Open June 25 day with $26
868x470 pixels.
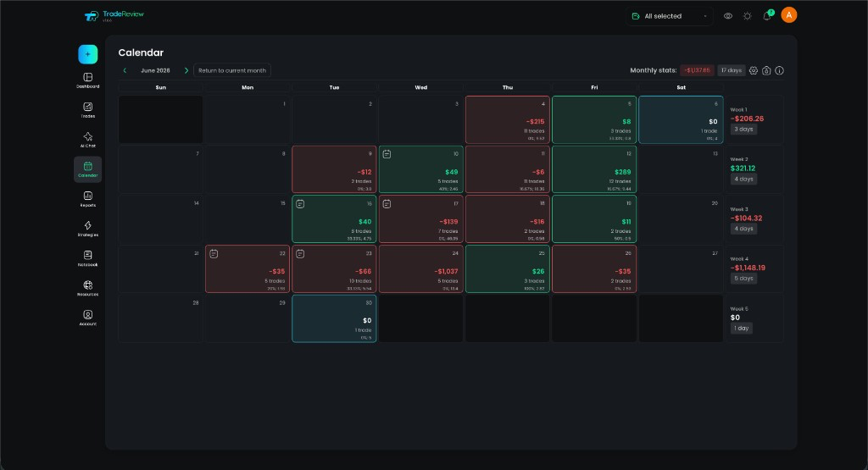508,268
